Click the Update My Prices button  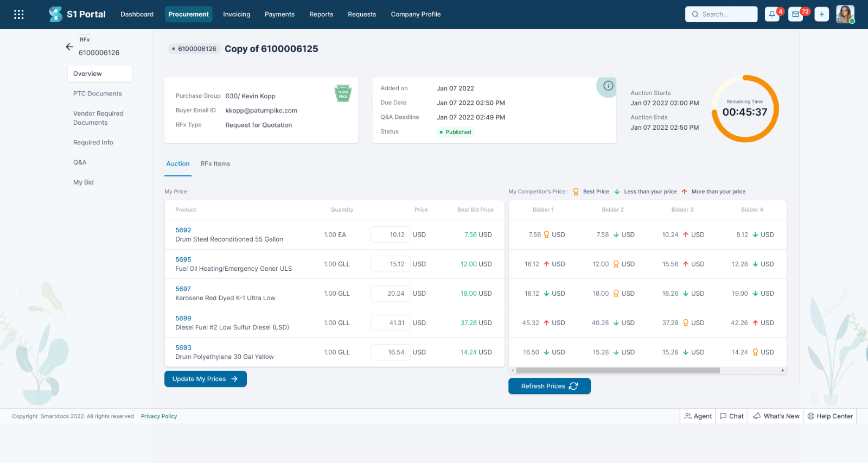pos(205,379)
